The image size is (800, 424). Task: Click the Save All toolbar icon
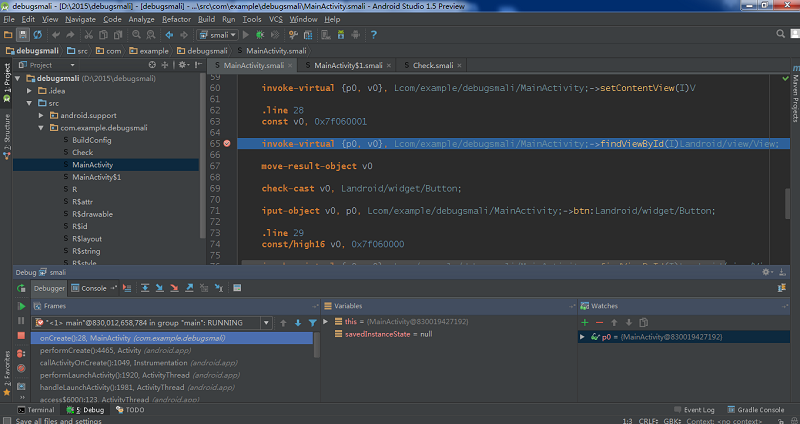coord(22,35)
